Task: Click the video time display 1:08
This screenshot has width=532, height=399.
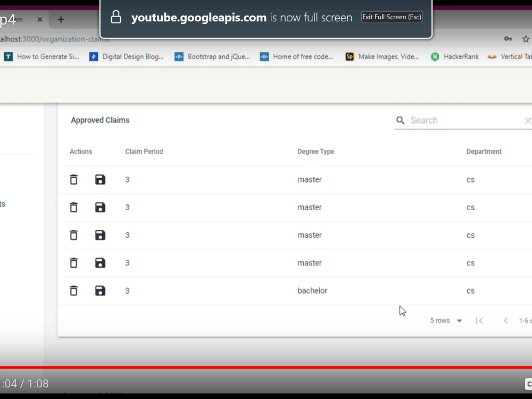Action: pyautogui.click(x=38, y=384)
